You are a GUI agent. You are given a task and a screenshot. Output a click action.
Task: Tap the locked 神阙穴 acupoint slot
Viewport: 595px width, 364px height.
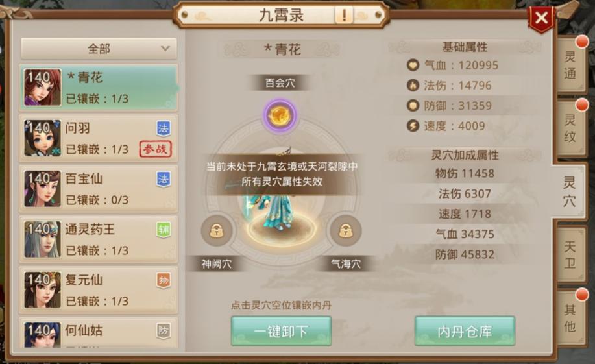click(217, 230)
